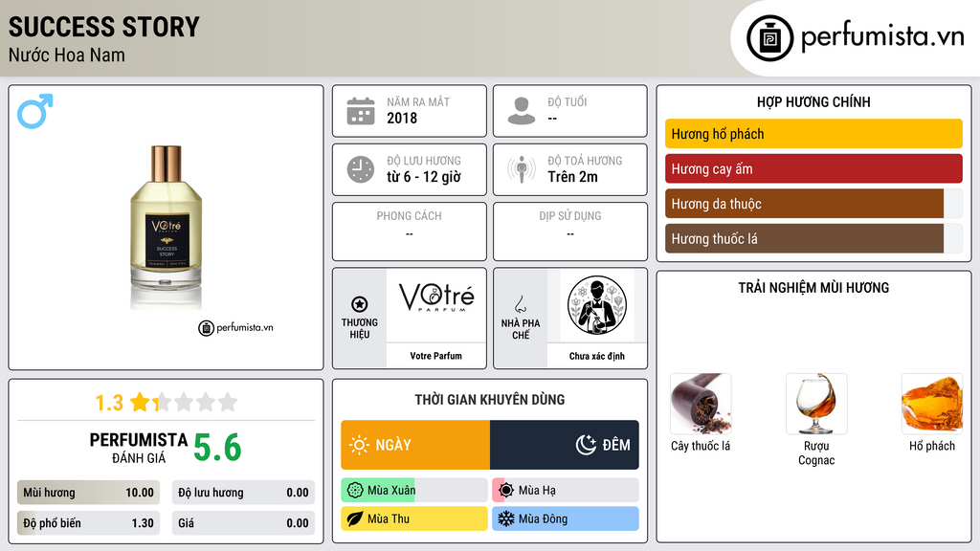Click the perfumista.vn logo bottle icon
Viewport: 980px width, 551px height.
click(x=769, y=38)
